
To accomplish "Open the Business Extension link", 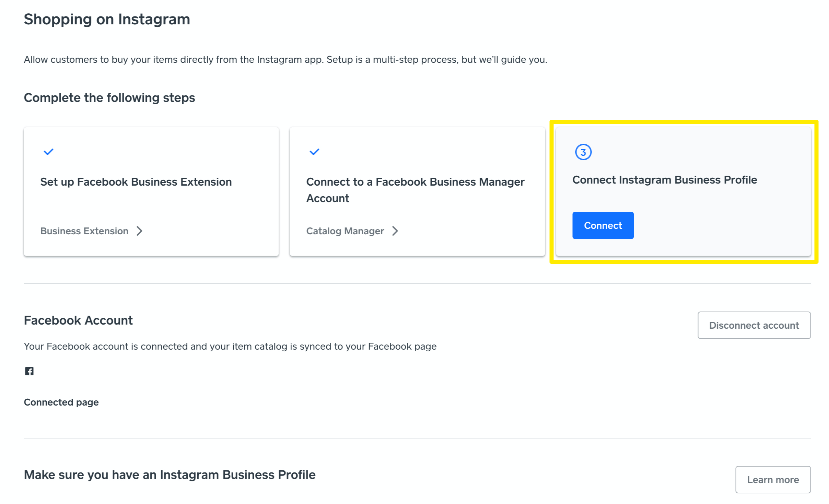I will tap(84, 231).
